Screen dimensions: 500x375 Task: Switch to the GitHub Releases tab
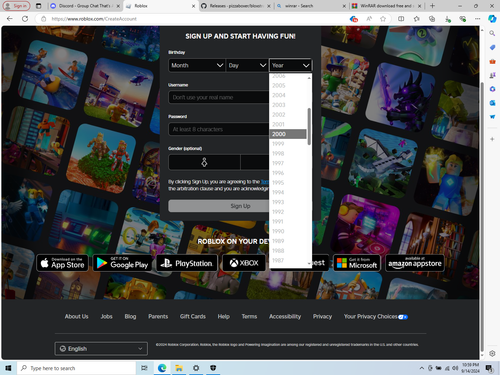[236, 6]
